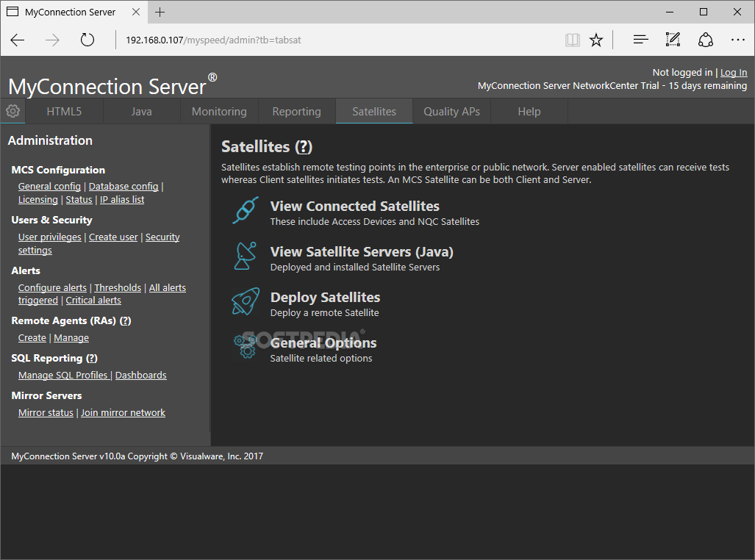Open Remote Agents help question mark
Image resolution: width=755 pixels, height=560 pixels.
125,320
